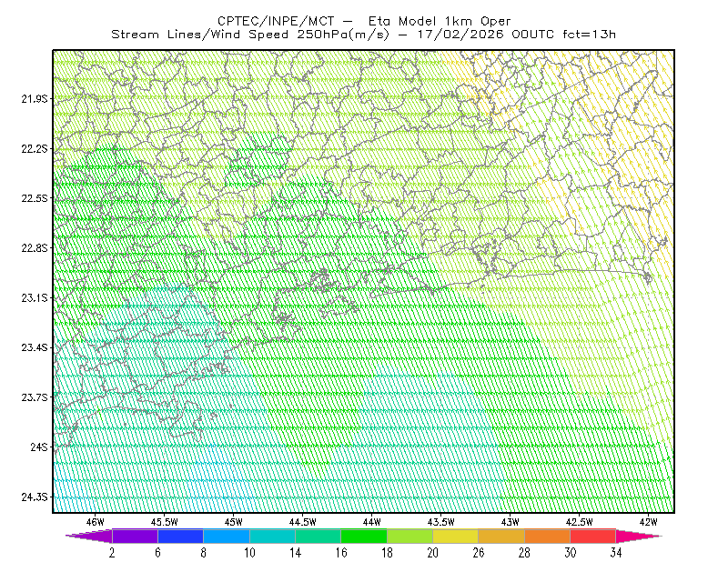Select the dark blue 6–8 m/s legend swatch
The width and height of the screenshot is (728, 562).
tap(180, 536)
